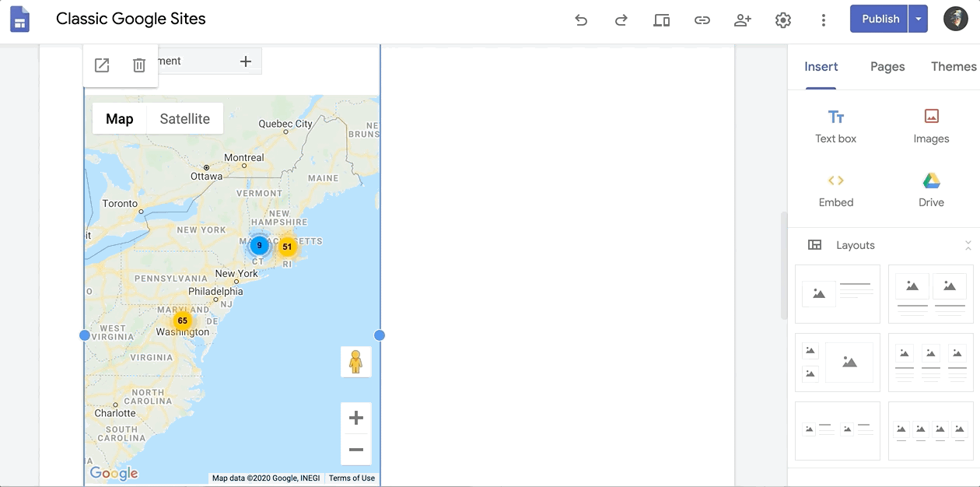
Task: Add a new item with the plus icon
Action: 246,61
